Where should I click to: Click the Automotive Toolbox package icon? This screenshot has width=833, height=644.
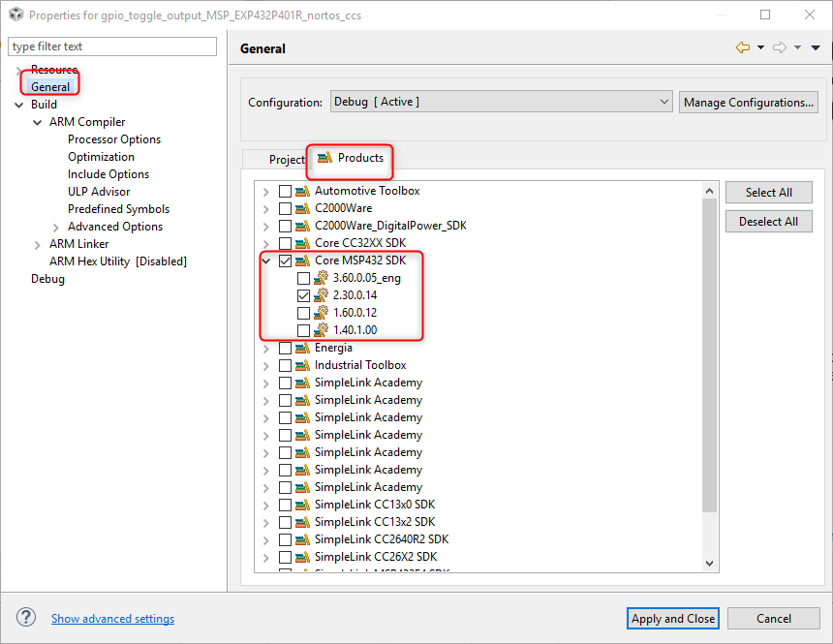[303, 191]
